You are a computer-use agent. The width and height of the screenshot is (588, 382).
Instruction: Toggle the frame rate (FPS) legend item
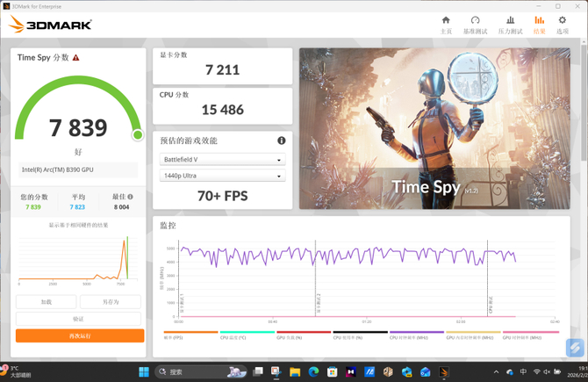point(190,335)
